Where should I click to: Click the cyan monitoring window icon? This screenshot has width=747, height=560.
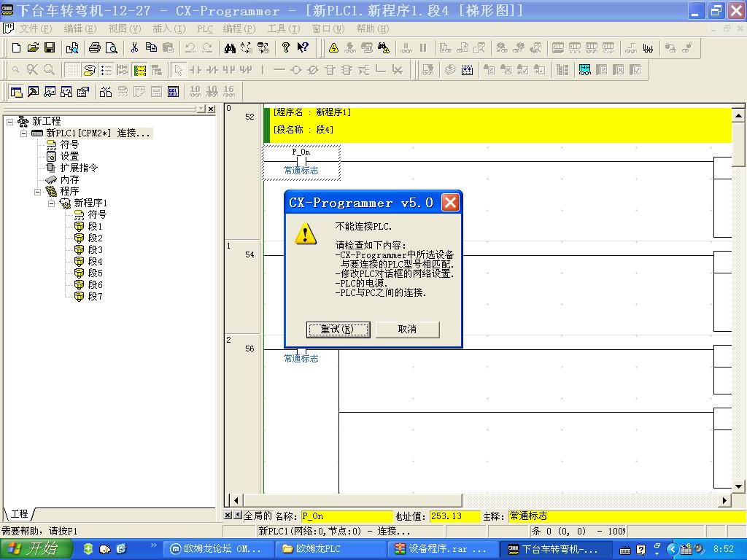pos(584,70)
